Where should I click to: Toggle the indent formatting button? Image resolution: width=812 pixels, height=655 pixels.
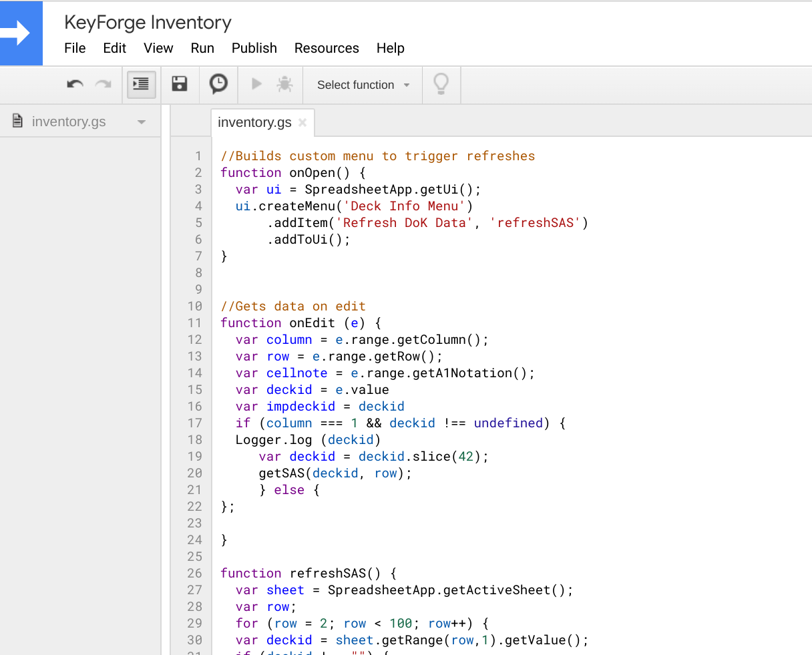click(141, 84)
